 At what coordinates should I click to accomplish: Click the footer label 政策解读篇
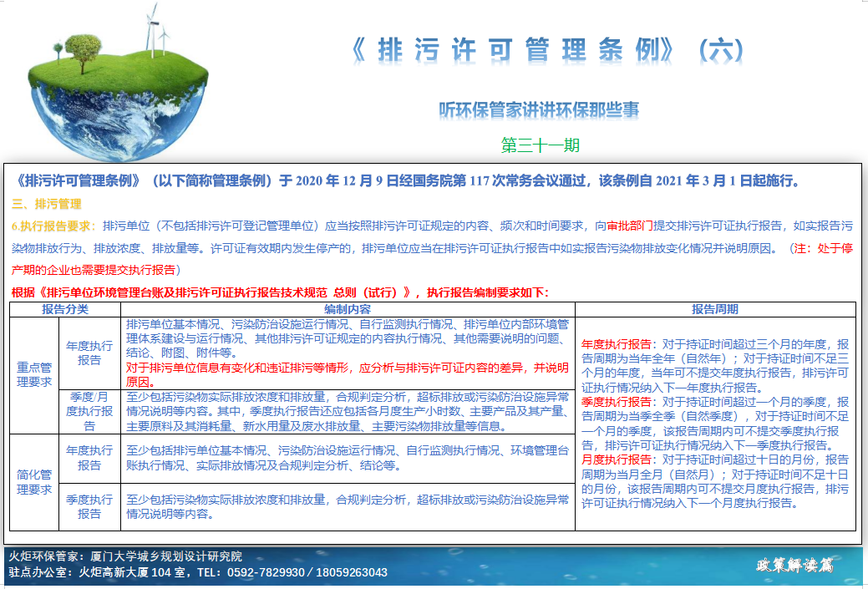click(795, 566)
